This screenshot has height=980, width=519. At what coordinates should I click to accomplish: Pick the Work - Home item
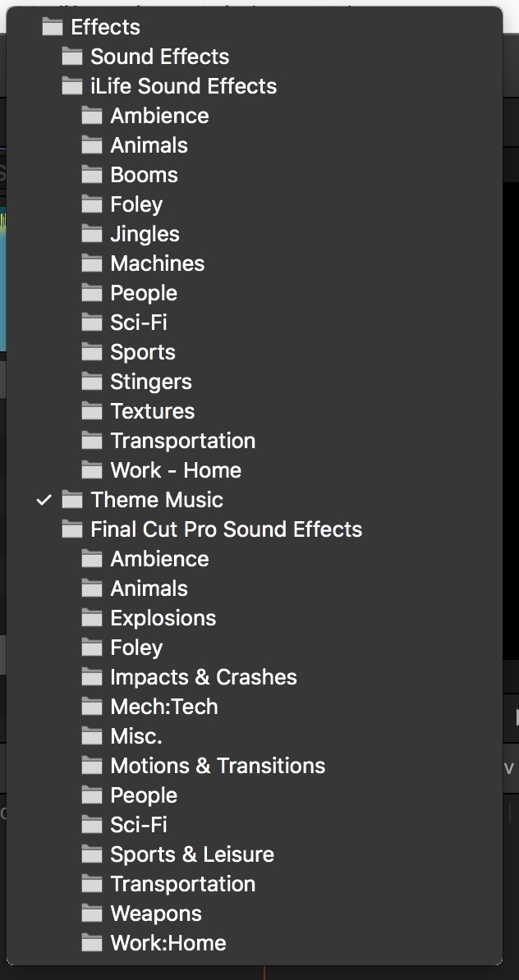tap(175, 470)
